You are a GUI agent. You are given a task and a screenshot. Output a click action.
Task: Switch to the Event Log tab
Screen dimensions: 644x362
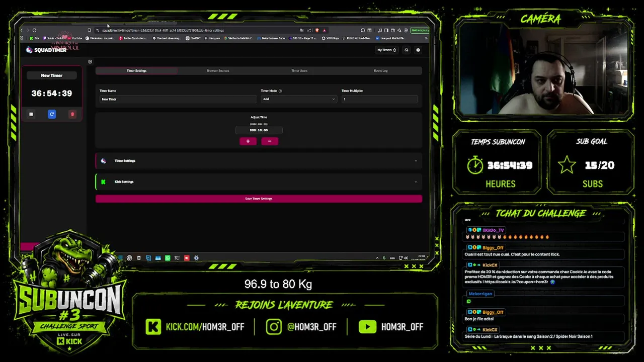pos(381,71)
